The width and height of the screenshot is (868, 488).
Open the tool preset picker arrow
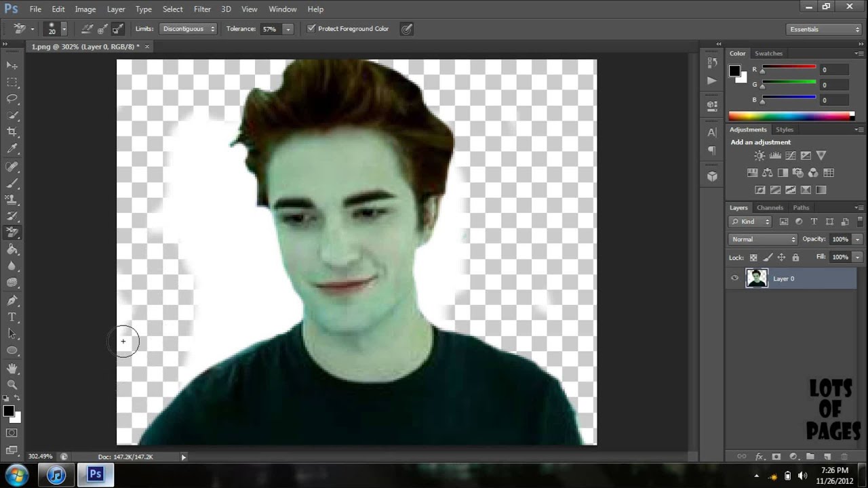[x=32, y=29]
